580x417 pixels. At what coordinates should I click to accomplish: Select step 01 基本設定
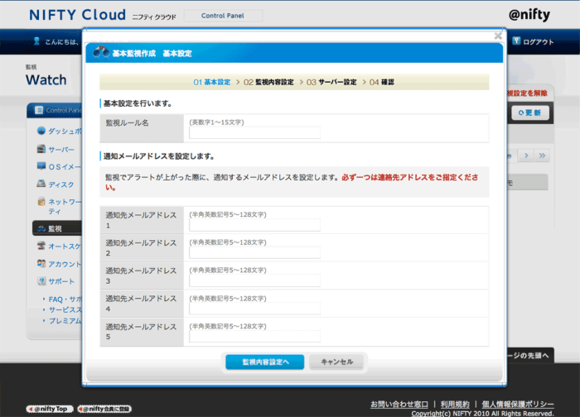tap(212, 82)
